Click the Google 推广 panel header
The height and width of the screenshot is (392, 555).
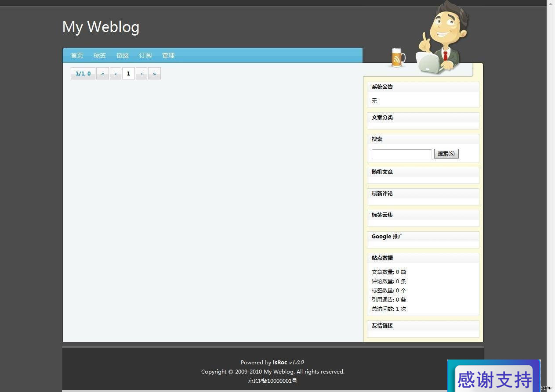(423, 237)
